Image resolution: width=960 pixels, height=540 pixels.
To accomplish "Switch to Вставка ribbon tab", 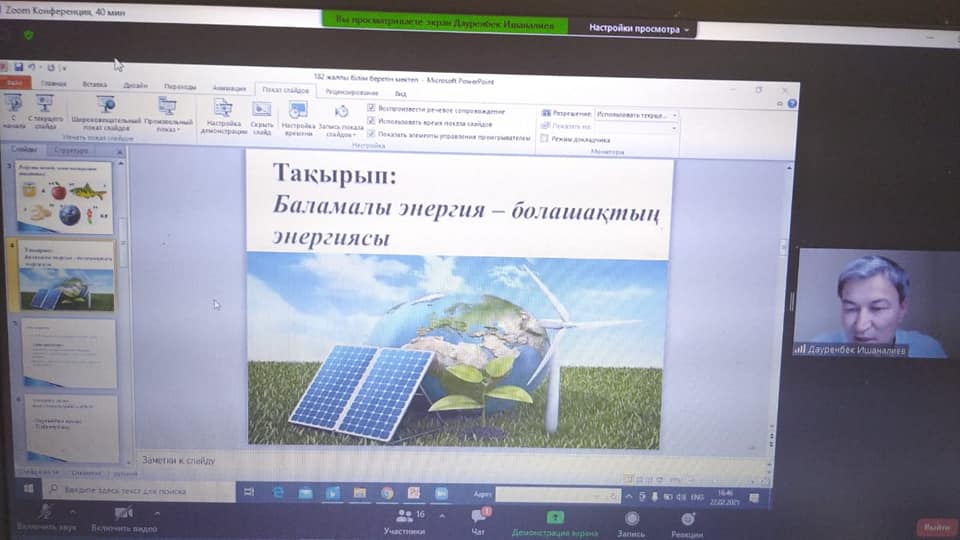I will coord(94,84).
